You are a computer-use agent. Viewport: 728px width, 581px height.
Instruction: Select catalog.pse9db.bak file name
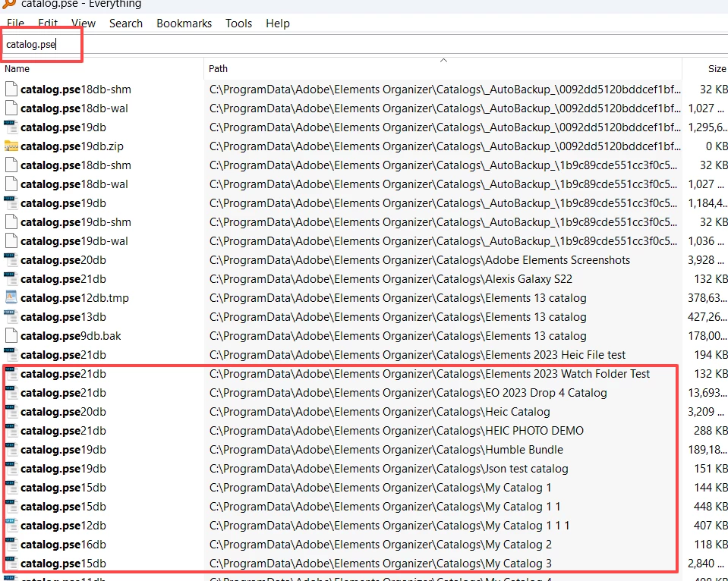tap(71, 336)
